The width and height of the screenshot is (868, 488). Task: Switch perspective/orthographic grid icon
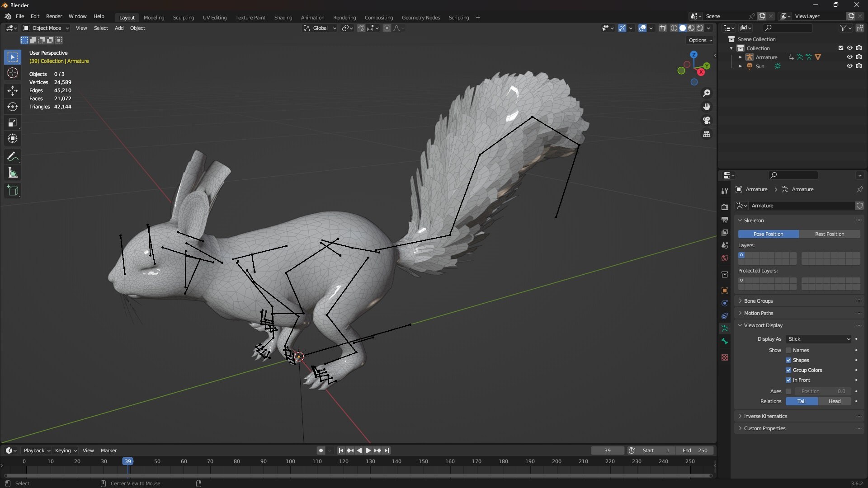(x=707, y=134)
